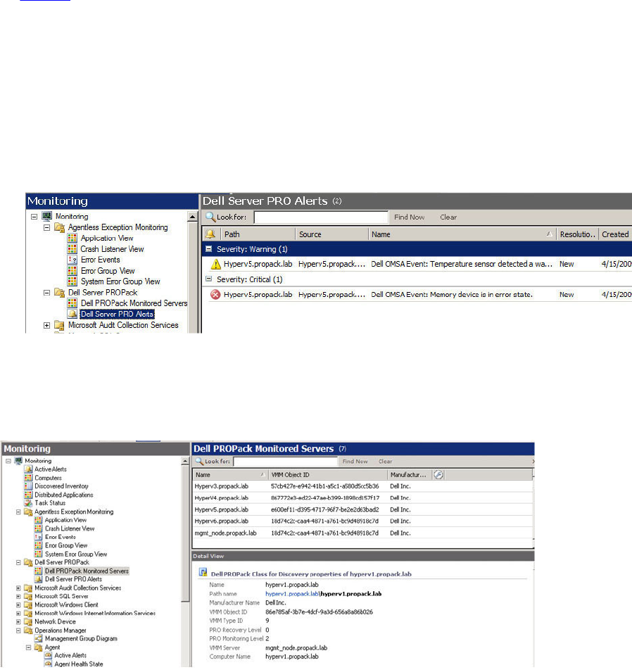Click the Task Status view icon
The height and width of the screenshot is (672, 632).
(28, 502)
